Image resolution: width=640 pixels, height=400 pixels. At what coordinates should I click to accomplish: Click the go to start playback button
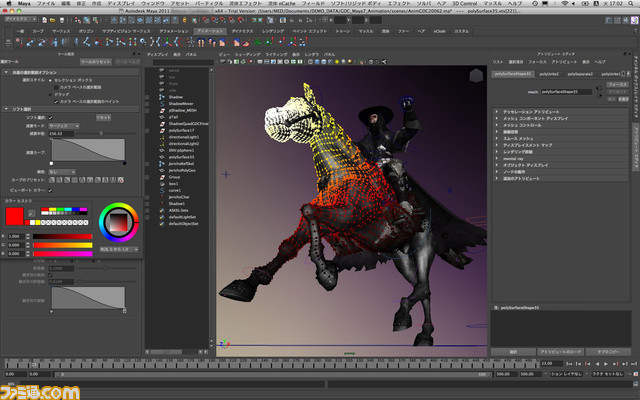click(569, 364)
